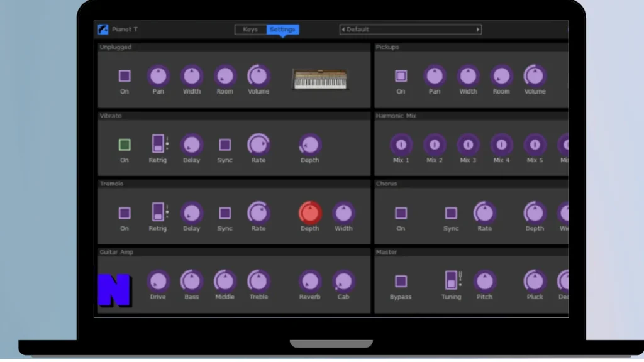Click the Master Pitch knob
The image size is (644, 362).
click(x=485, y=282)
